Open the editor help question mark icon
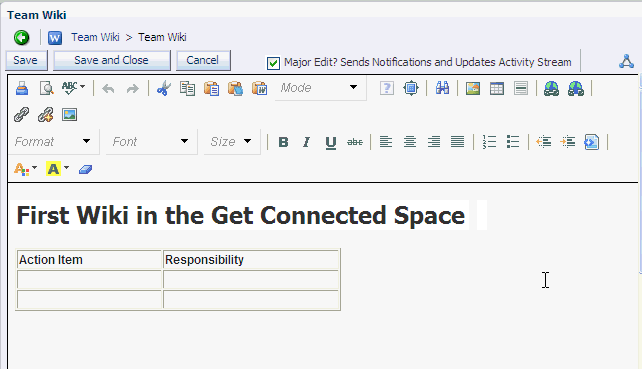 [x=387, y=88]
